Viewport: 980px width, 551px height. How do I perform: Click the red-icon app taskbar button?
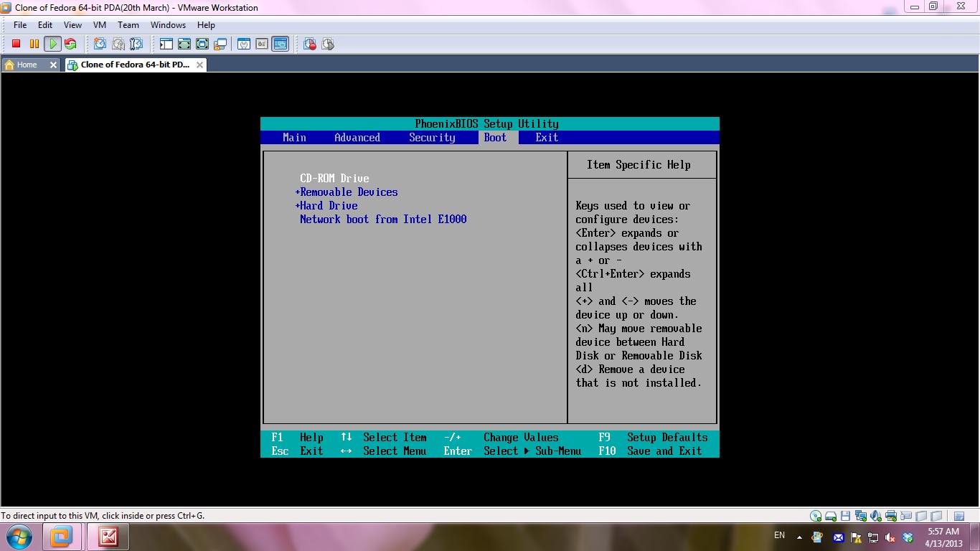(108, 537)
